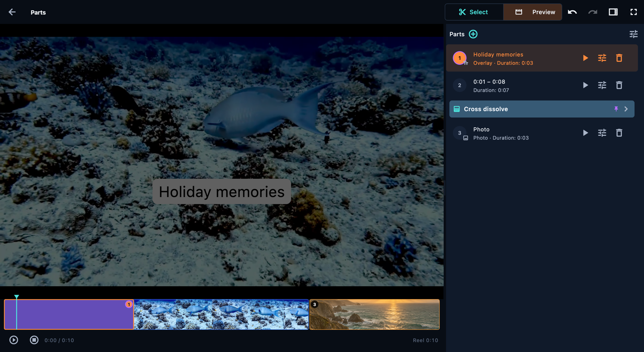The image size is (644, 352).
Task: Expand the Cross dissolve transition
Action: (626, 109)
